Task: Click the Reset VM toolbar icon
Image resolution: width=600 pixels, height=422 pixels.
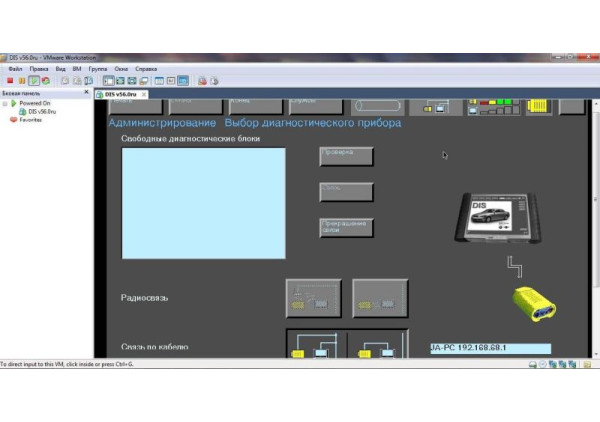Action: 45,80
